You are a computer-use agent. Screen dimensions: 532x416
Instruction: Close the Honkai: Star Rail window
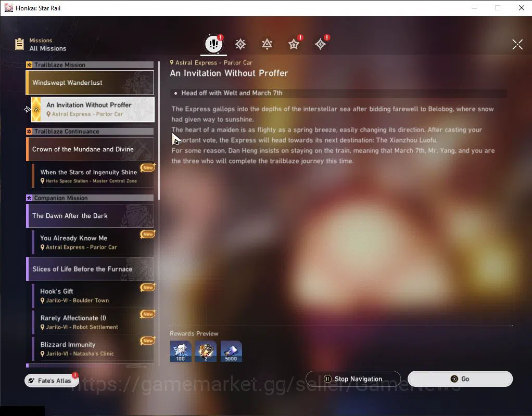522,8
